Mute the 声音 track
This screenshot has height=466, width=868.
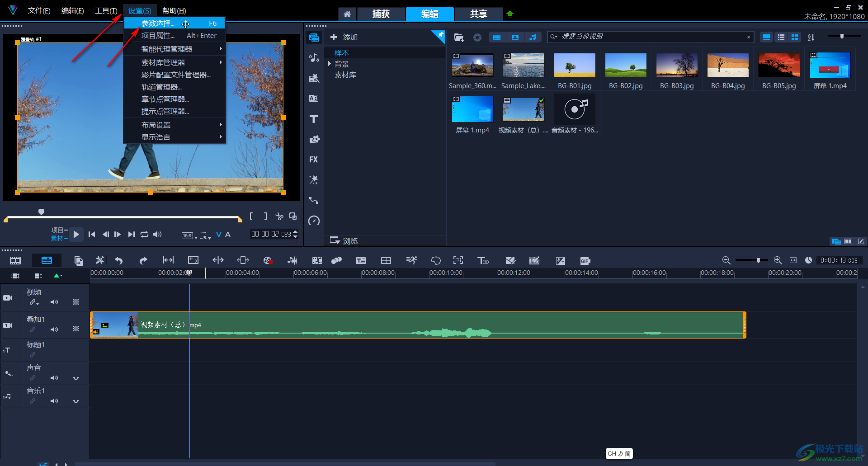click(54, 378)
